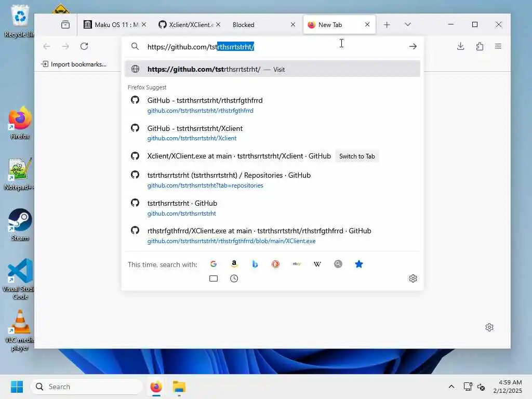Image resolution: width=532 pixels, height=399 pixels.
Task: Select the Visual Studio Code desktop shortcut
Action: 20,279
